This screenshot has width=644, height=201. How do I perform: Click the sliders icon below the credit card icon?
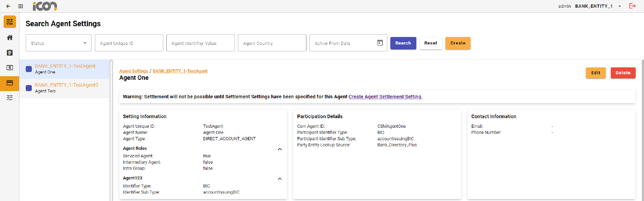[x=10, y=98]
